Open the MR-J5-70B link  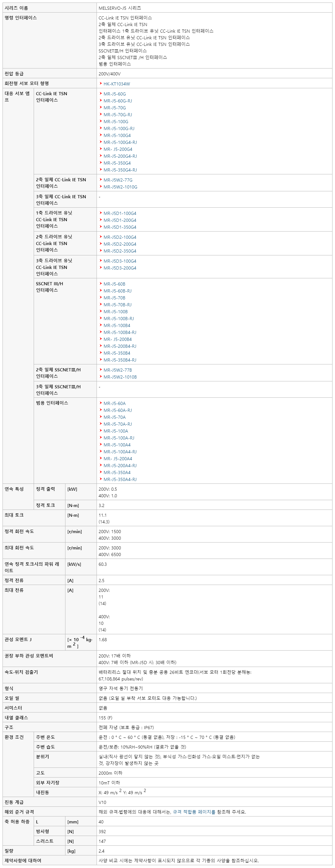pyautogui.click(x=114, y=298)
